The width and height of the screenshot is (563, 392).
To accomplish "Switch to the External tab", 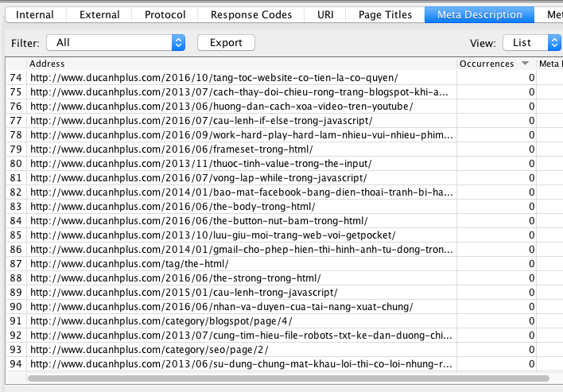I will (99, 14).
